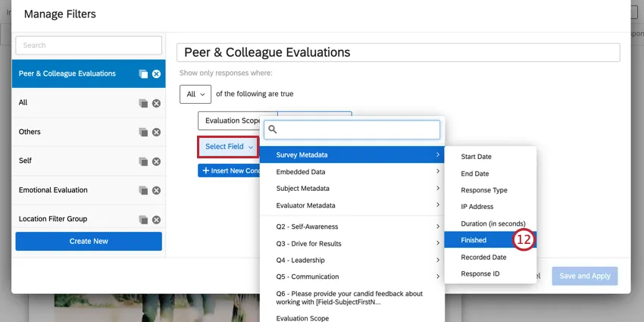Duplicate the Others filter

point(143,132)
